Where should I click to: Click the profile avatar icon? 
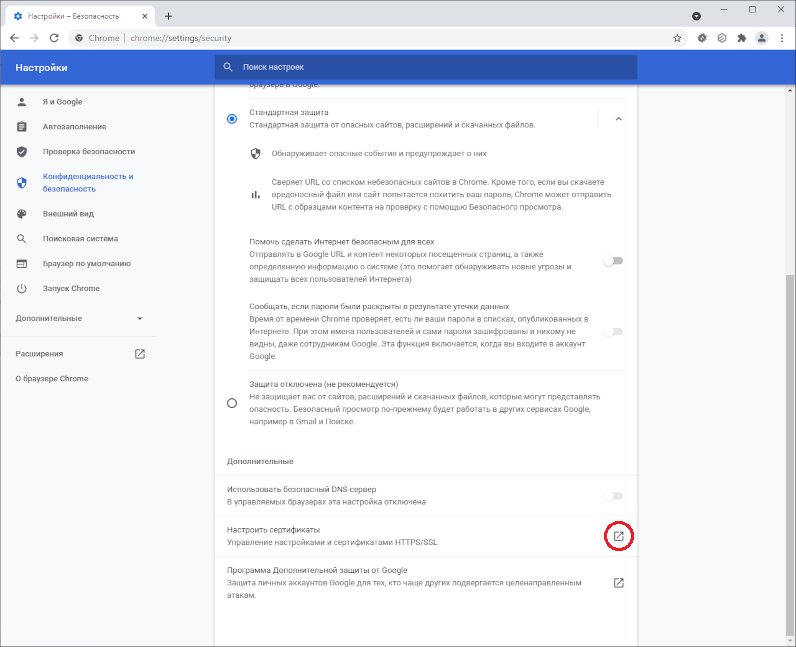[762, 38]
